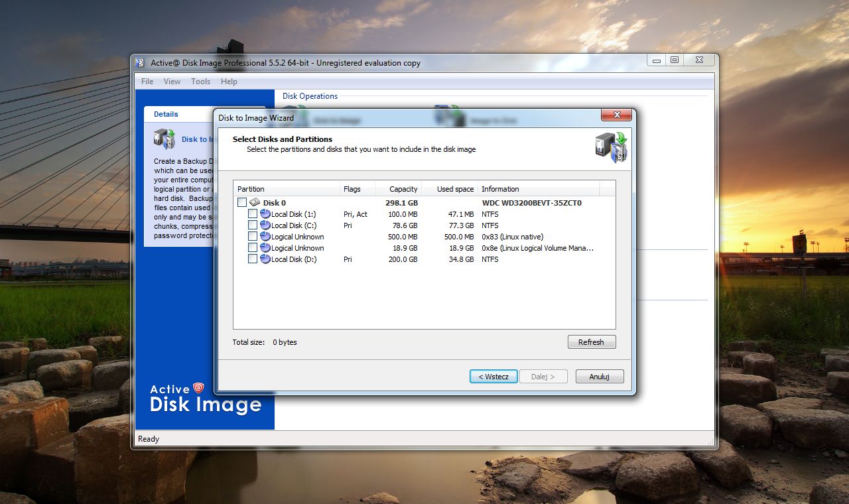Maximize the Active@ Disk Image window
The height and width of the screenshot is (504, 849).
coord(675,60)
